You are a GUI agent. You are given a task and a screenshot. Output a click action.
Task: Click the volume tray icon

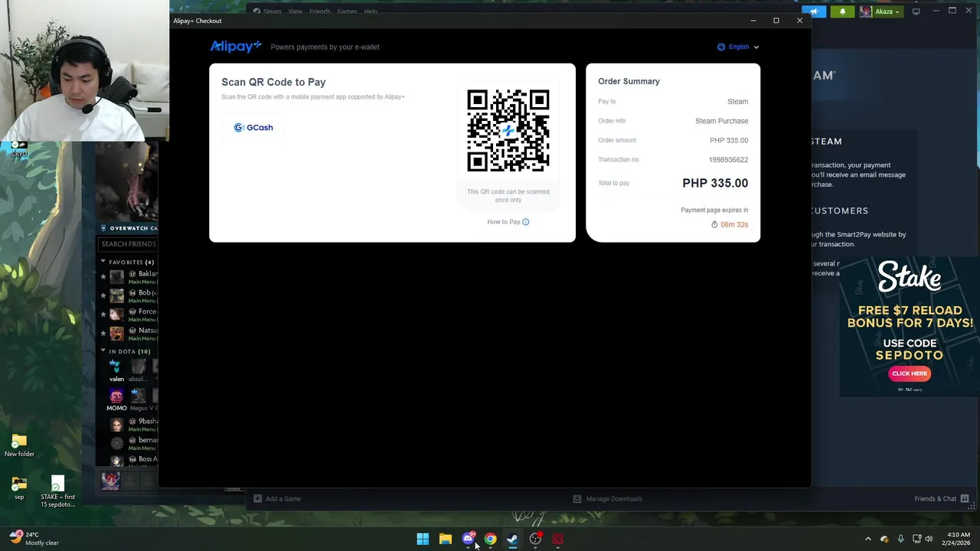click(929, 540)
